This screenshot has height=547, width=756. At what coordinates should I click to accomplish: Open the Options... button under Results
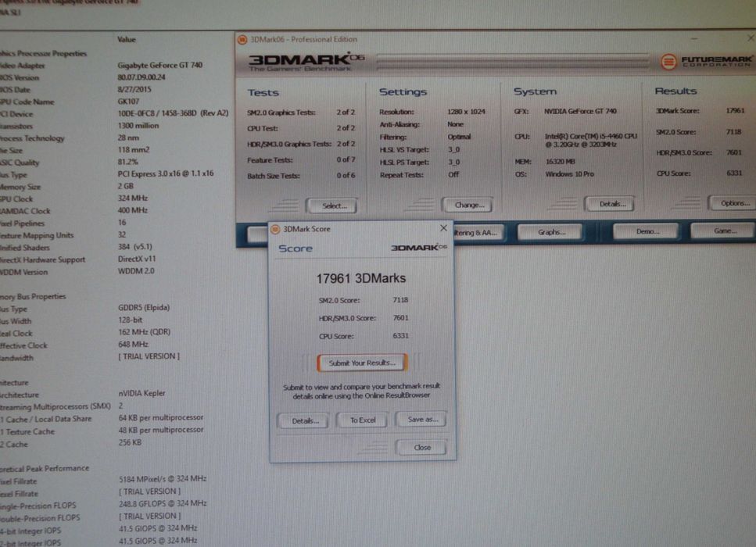pos(733,203)
